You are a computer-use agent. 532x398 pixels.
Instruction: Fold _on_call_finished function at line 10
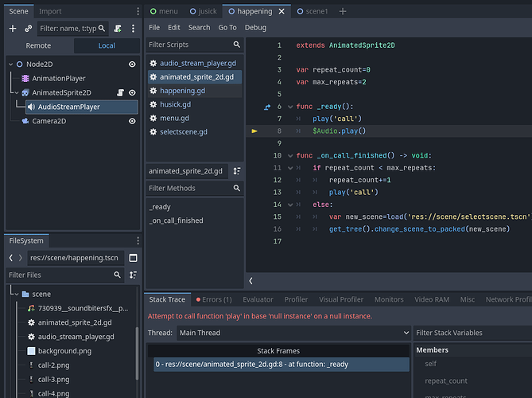pyautogui.click(x=290, y=156)
